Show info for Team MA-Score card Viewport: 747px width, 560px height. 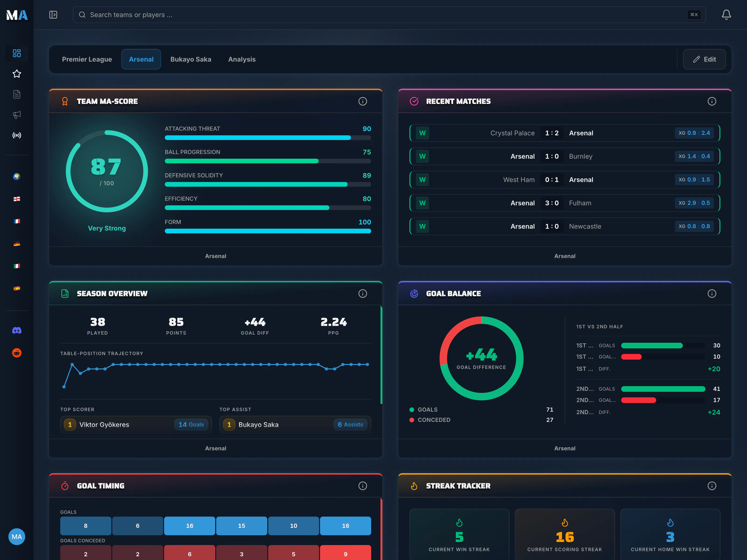[x=363, y=101]
